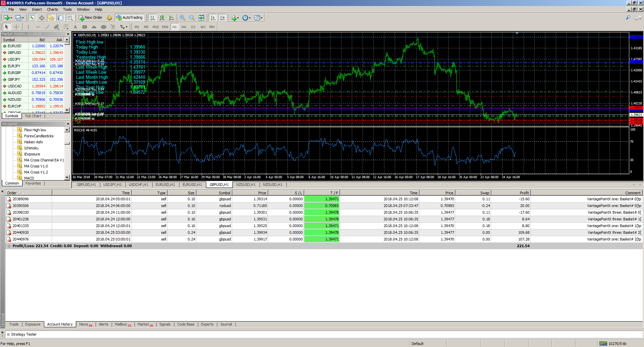This screenshot has height=347, width=644.
Task: Click the Tile Windows icon
Action: [x=201, y=18]
